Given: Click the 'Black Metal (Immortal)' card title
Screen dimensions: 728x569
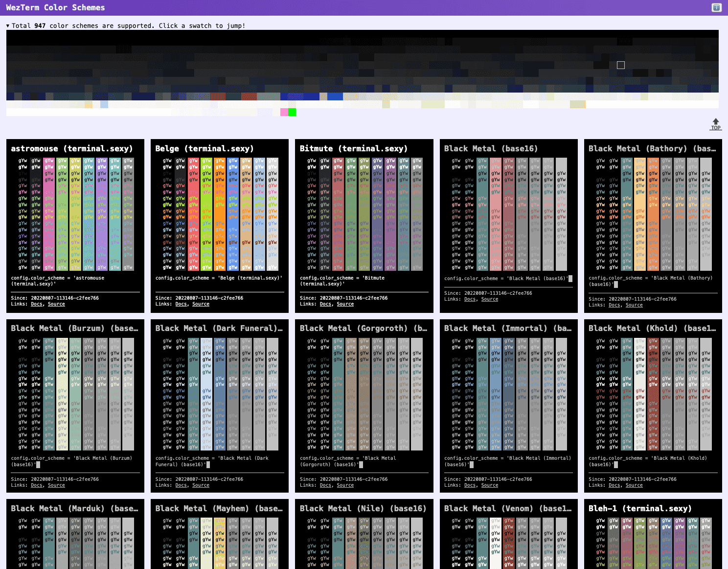Looking at the screenshot, I should coord(507,328).
